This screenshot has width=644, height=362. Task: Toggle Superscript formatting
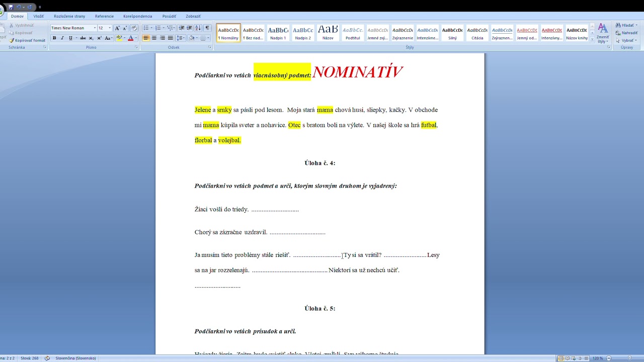tap(99, 38)
